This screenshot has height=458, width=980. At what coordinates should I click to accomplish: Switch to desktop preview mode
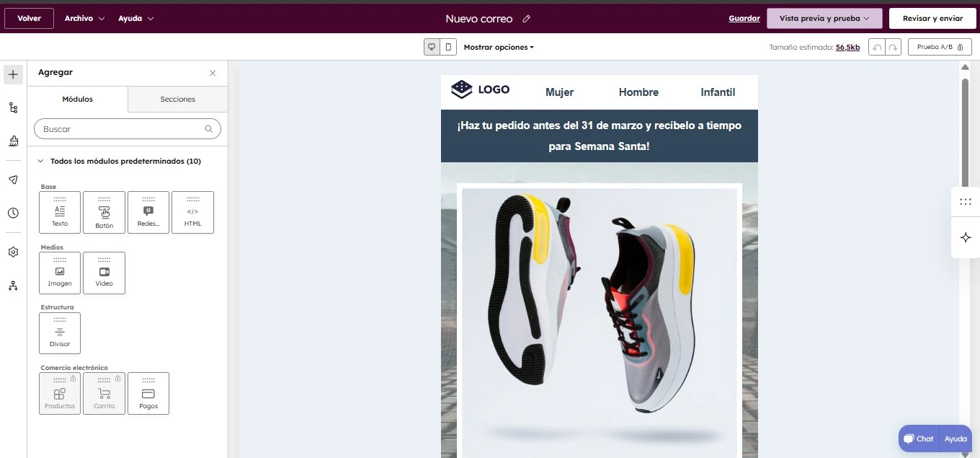coord(430,46)
